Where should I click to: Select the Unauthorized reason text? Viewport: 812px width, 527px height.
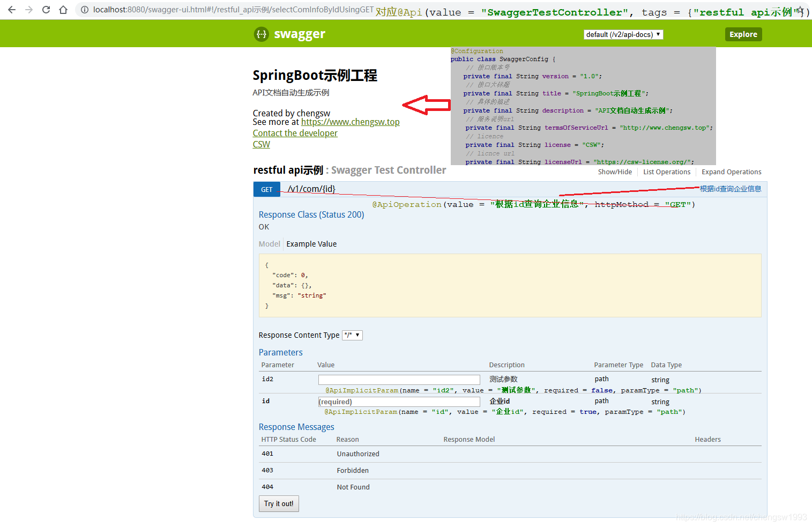pos(358,454)
